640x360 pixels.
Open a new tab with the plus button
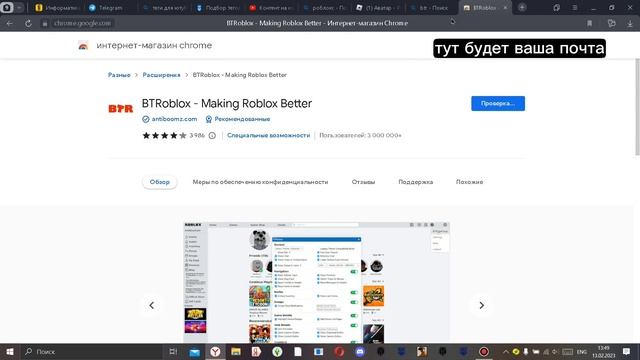(x=522, y=7)
